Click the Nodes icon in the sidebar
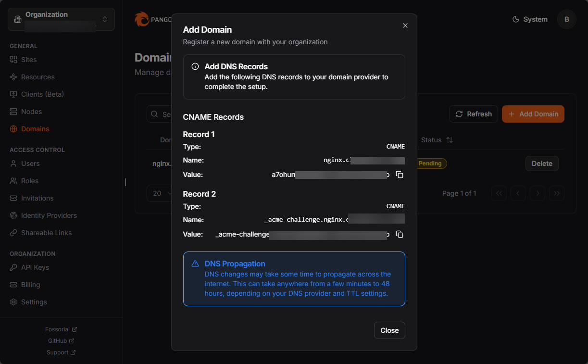588x364 pixels. [x=15, y=112]
